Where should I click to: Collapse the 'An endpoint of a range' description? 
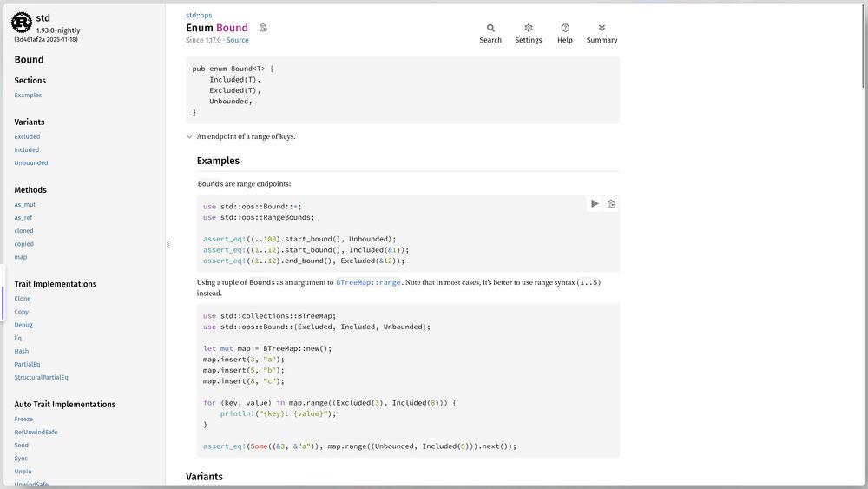[189, 136]
